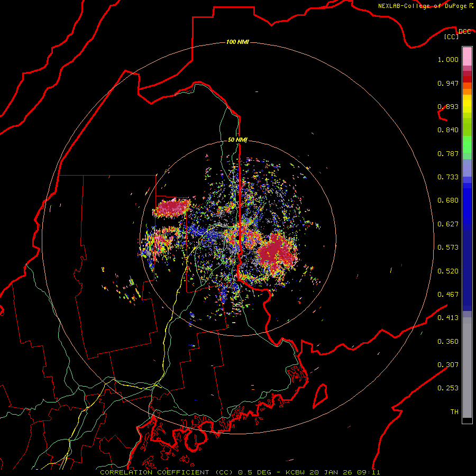Click the 0.467 scale value
Viewport: 476px width, 476px height.
[x=448, y=295]
